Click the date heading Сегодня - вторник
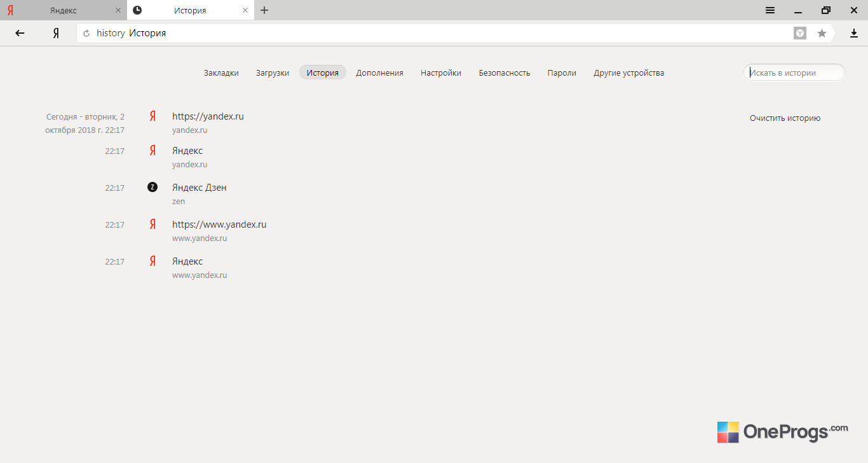 click(85, 123)
